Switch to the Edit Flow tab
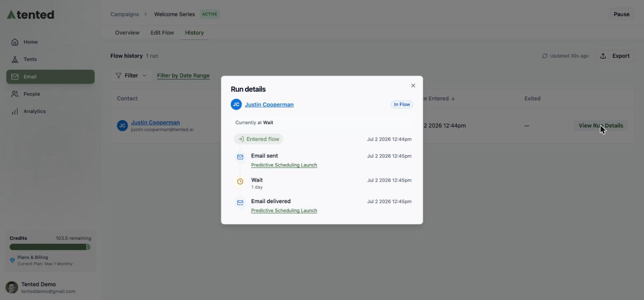 click(162, 32)
